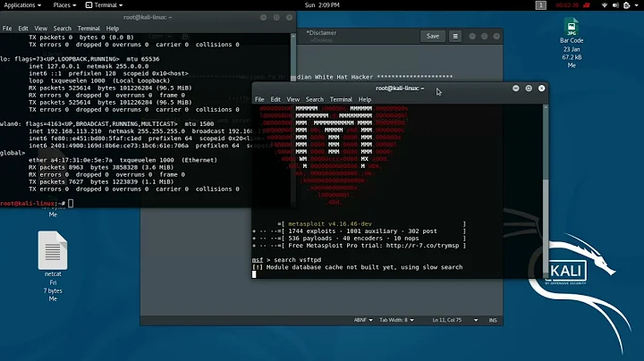Open Edit menu in back terminal window
Image resolution: width=644 pixels, height=361 pixels.
[x=23, y=29]
